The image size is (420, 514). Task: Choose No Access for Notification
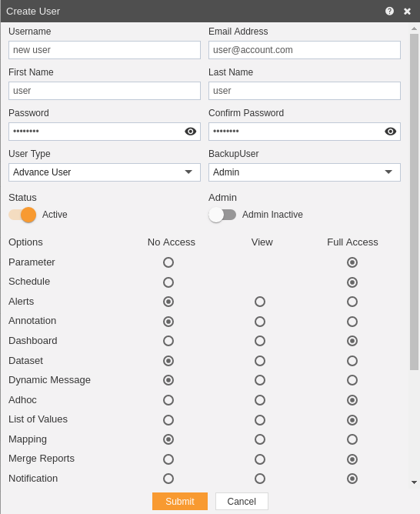tap(168, 479)
